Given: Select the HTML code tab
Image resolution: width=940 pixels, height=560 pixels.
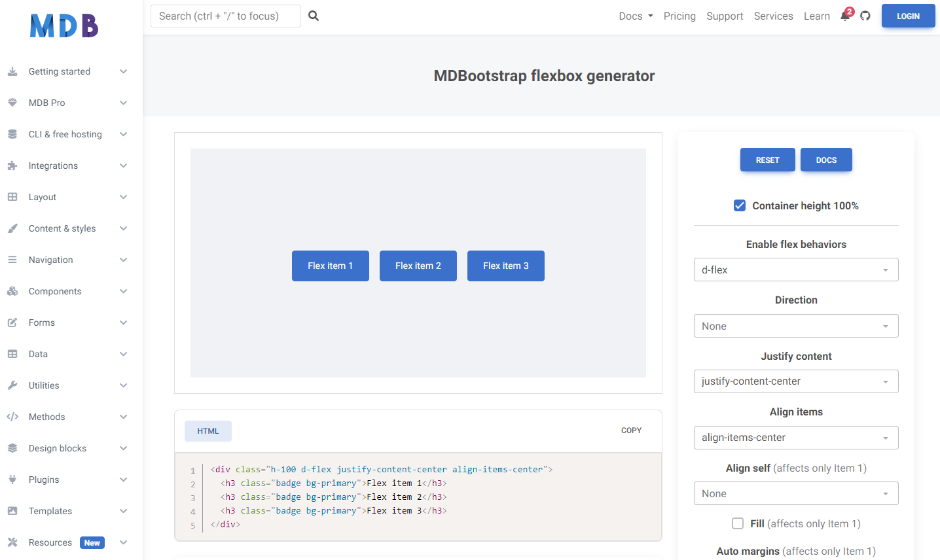Looking at the screenshot, I should coord(208,431).
